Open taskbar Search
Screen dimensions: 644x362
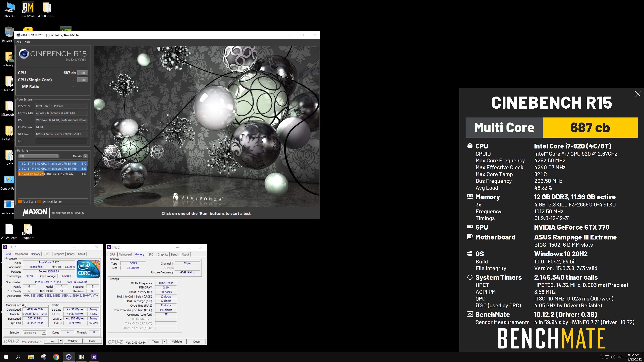18,357
